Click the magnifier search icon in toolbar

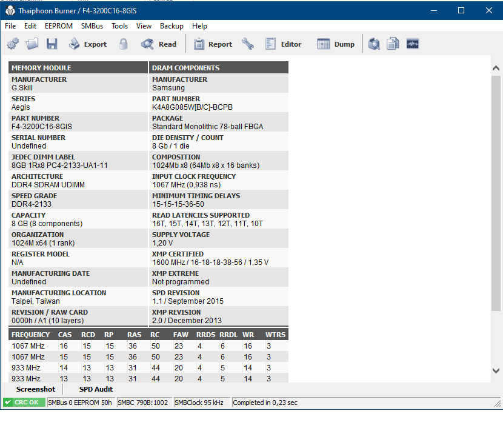[374, 44]
